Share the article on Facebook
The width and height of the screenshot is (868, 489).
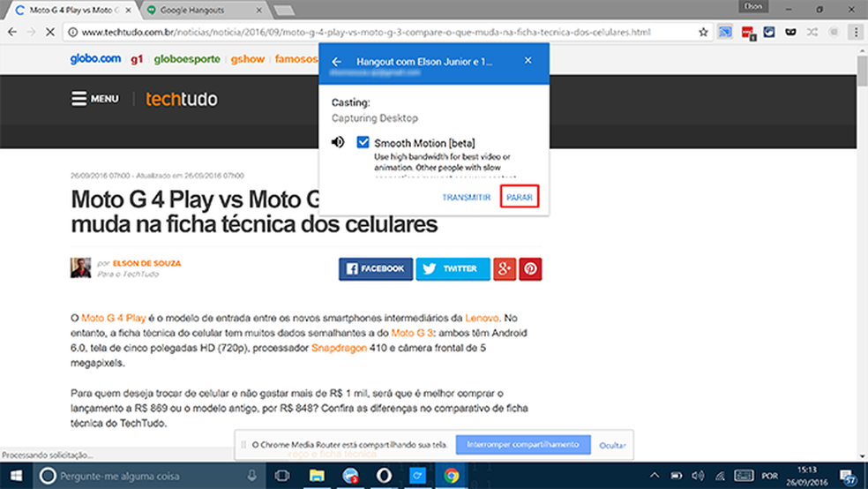pos(375,268)
